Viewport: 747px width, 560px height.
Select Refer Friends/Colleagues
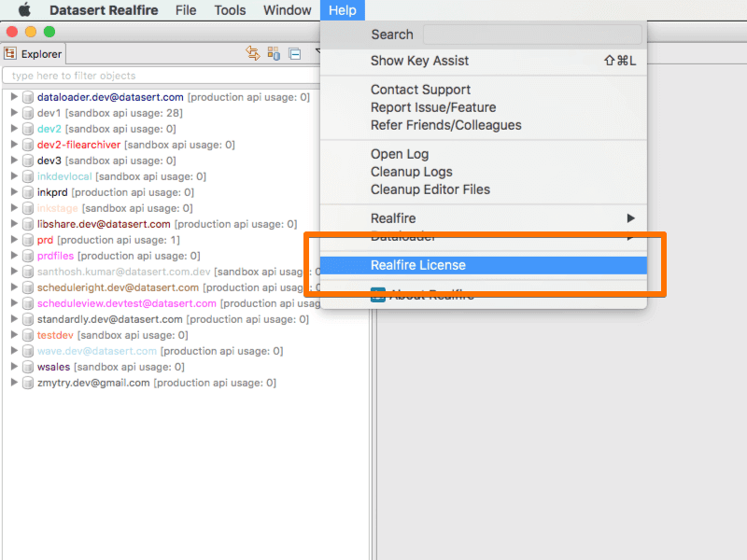point(483,125)
